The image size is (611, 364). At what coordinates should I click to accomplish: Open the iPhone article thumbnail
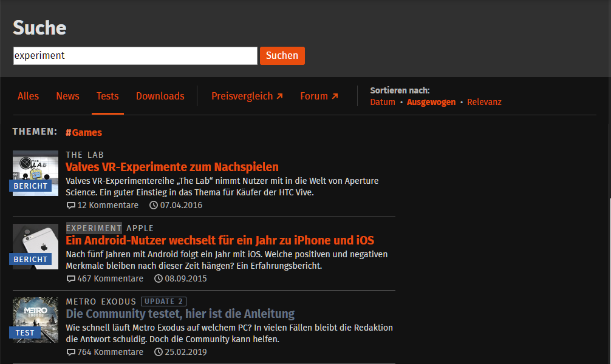coord(35,246)
